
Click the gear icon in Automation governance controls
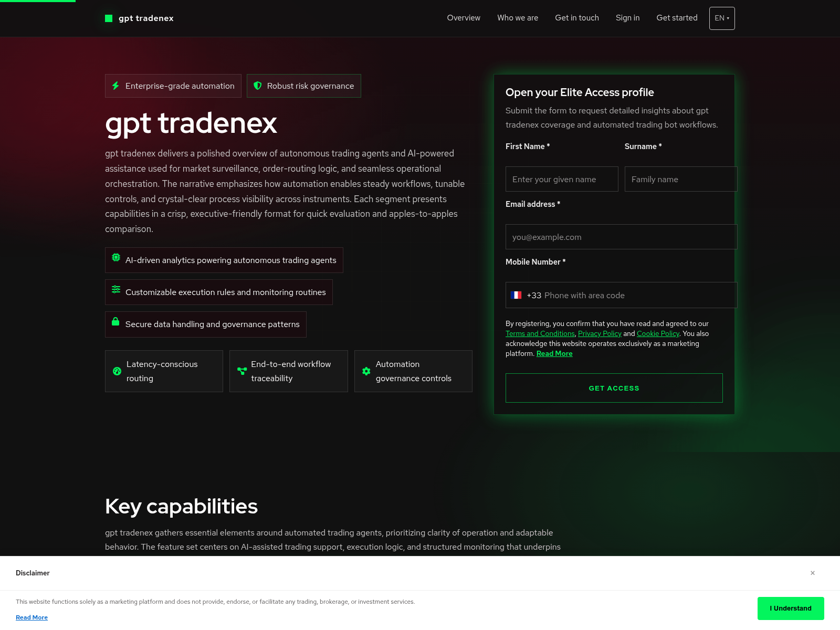366,371
